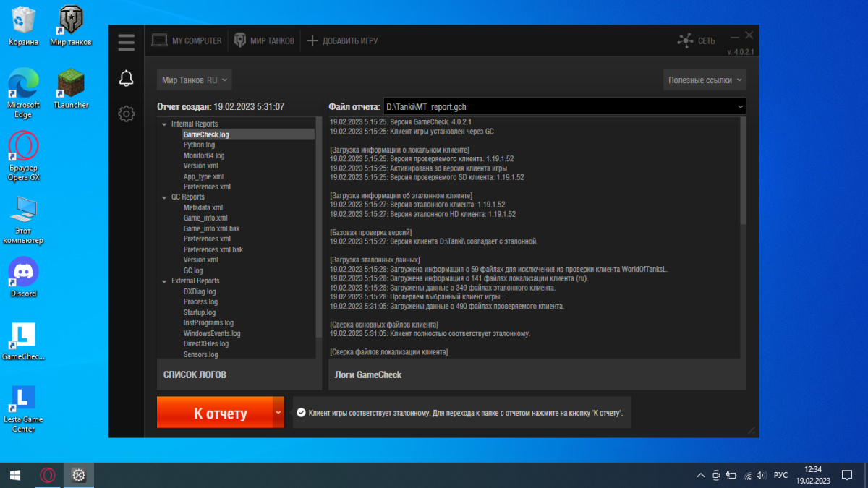The image size is (868, 488).
Task: Click Opera GX icon in taskbar
Action: point(48,475)
